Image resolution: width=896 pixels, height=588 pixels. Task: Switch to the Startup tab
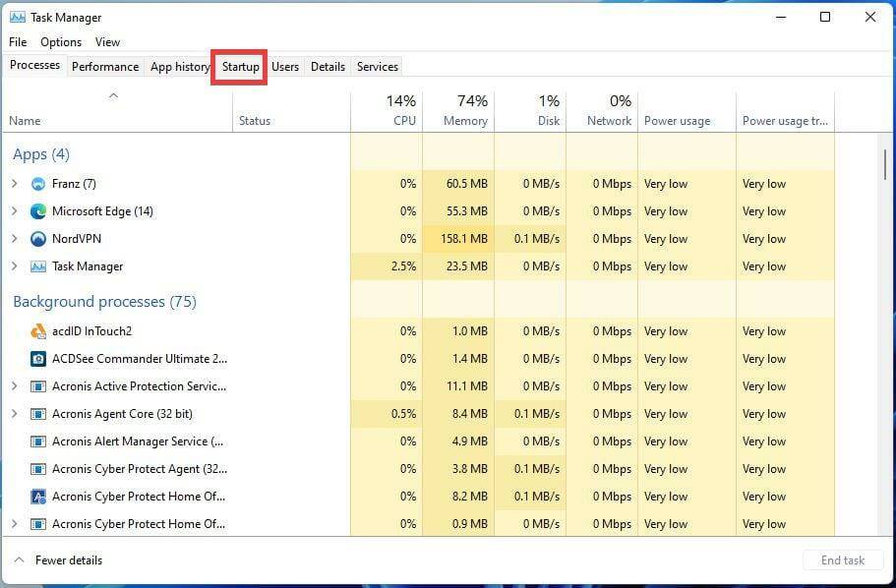tap(239, 67)
